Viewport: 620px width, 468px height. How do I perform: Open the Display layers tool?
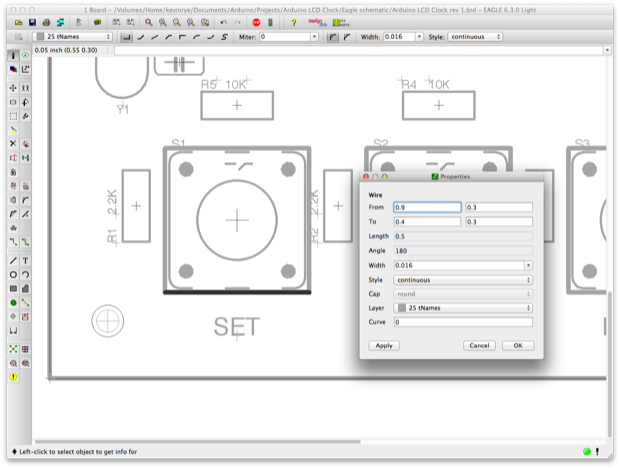tap(13, 70)
